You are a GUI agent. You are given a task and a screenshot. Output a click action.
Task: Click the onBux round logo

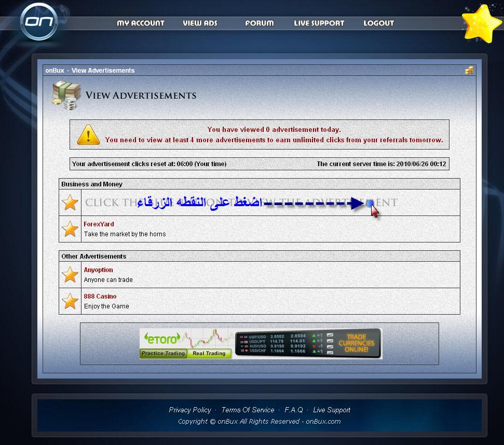tap(39, 22)
